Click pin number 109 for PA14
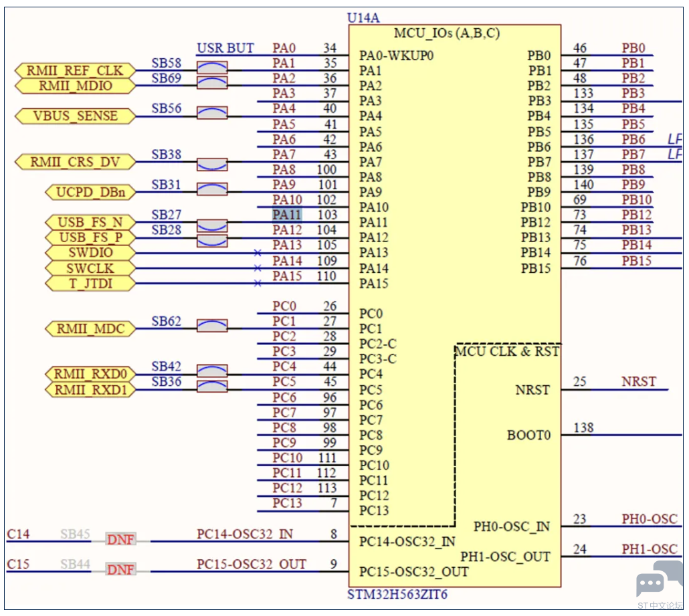The image size is (689, 616). 327,261
